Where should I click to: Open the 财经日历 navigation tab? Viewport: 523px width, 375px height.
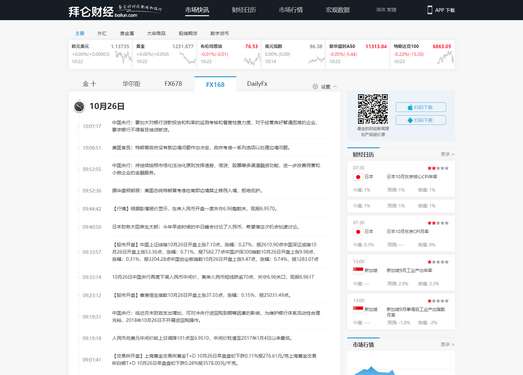pos(244,10)
